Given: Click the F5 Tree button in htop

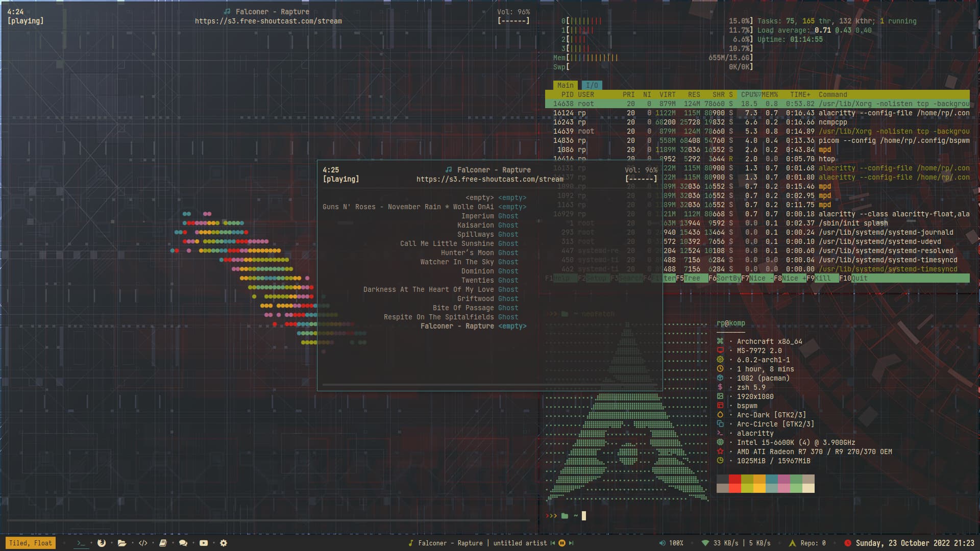Looking at the screenshot, I should point(692,278).
